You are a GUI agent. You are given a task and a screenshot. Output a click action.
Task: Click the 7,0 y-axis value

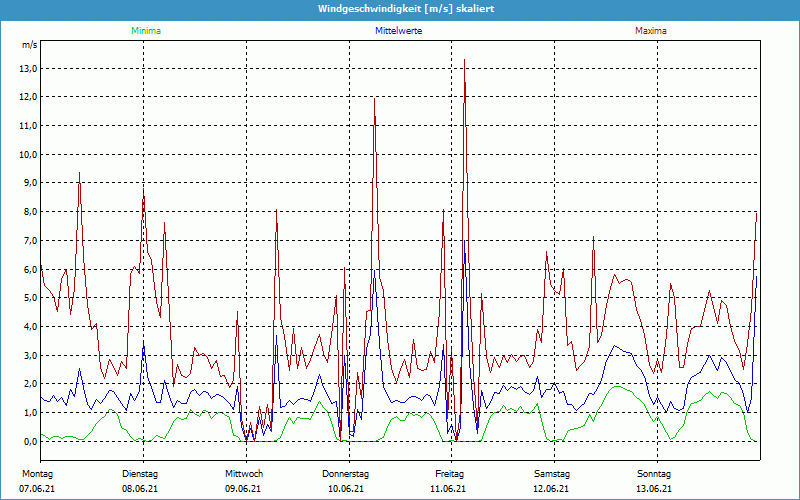[x=30, y=240]
